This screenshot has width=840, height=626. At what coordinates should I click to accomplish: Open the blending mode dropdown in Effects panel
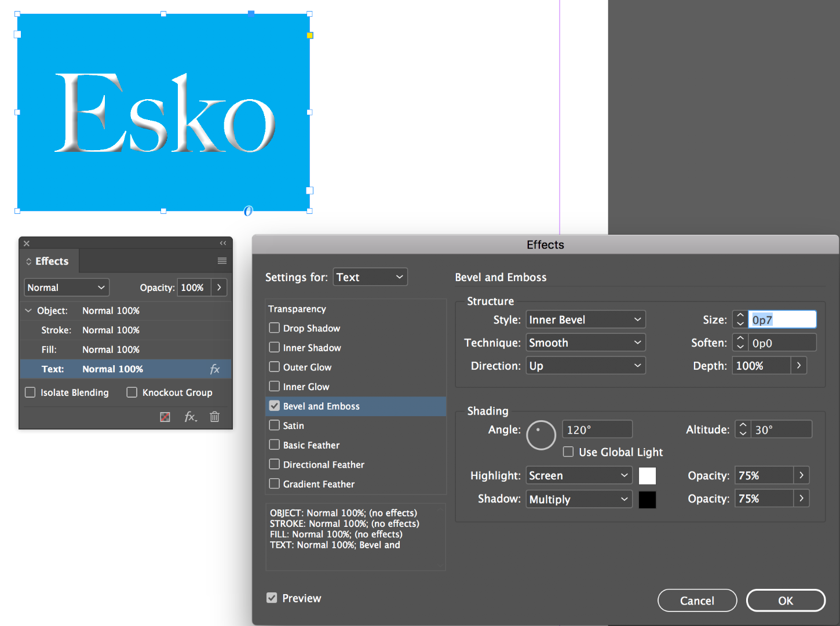tap(67, 287)
